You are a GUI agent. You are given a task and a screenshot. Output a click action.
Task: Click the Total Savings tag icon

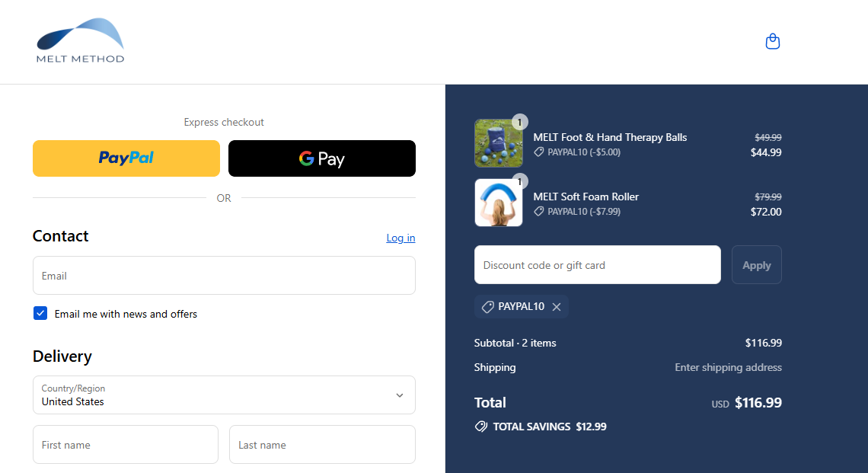(481, 427)
